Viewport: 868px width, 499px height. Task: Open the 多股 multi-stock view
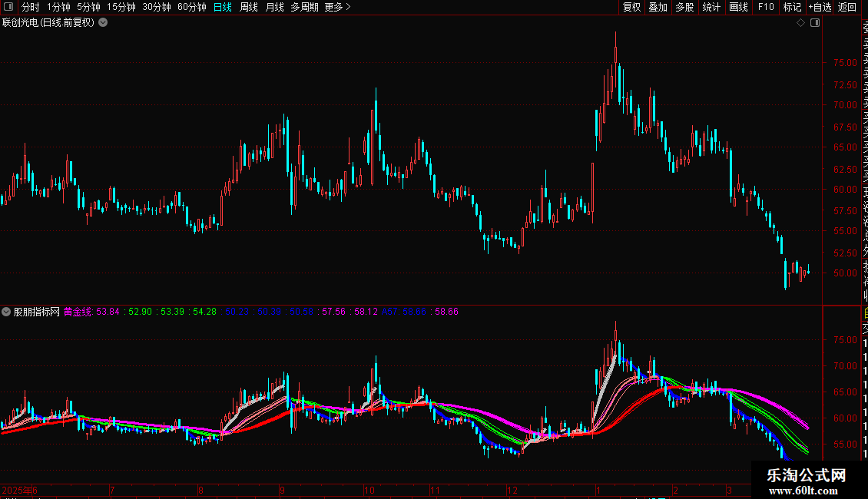pos(684,7)
